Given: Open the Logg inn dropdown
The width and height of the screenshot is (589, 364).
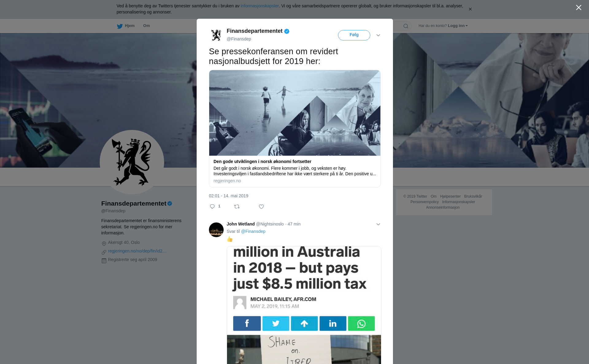Looking at the screenshot, I should (x=458, y=26).
